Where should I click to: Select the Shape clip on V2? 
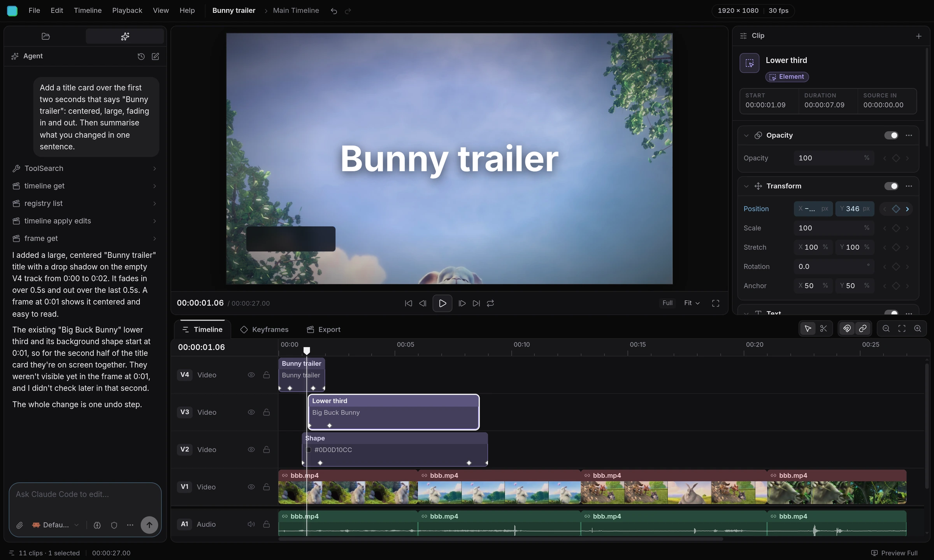coord(395,449)
